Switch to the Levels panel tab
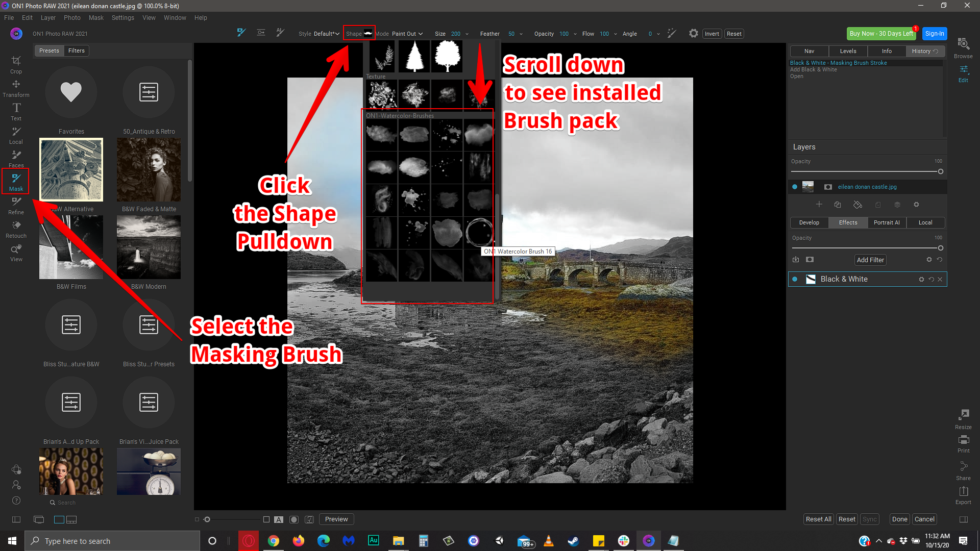Viewport: 980px width, 551px height. 848,51
